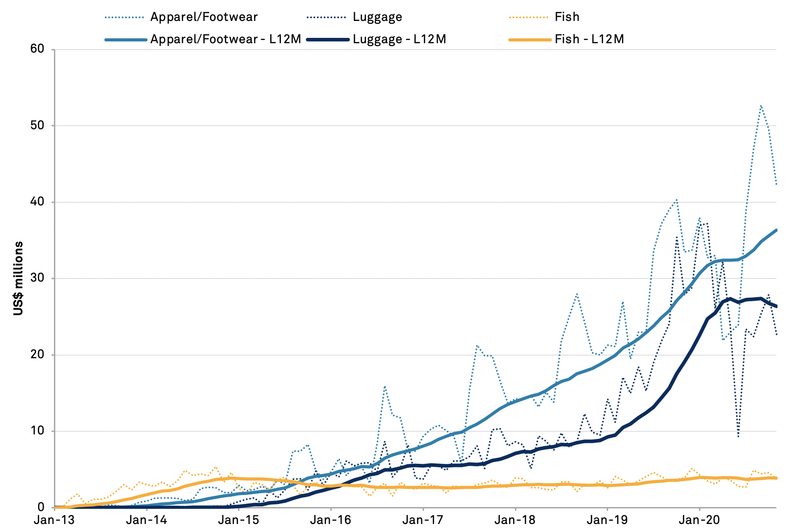The width and height of the screenshot is (798, 532).
Task: Select the Luggage - L12M legend label
Action: click(399, 39)
